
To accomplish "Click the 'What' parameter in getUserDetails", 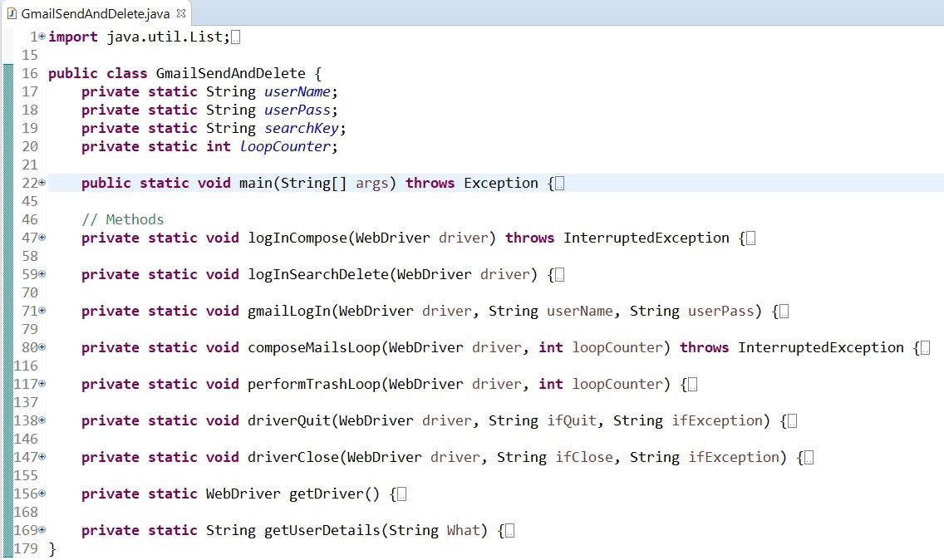I will click(x=464, y=530).
